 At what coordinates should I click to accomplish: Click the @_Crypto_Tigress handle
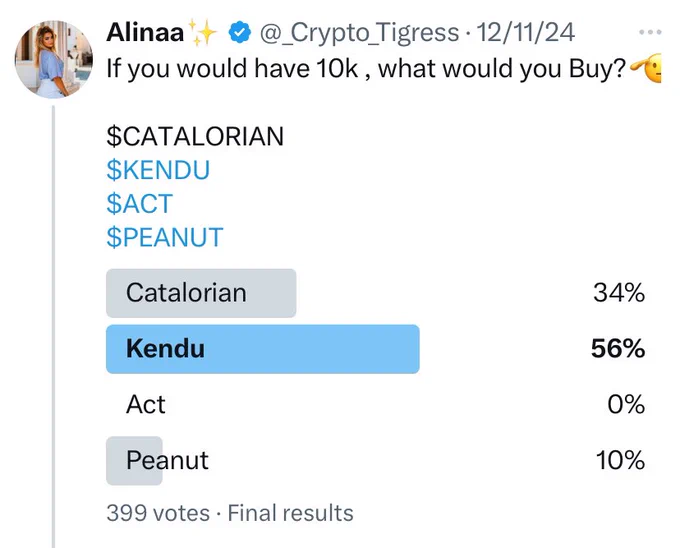click(359, 33)
